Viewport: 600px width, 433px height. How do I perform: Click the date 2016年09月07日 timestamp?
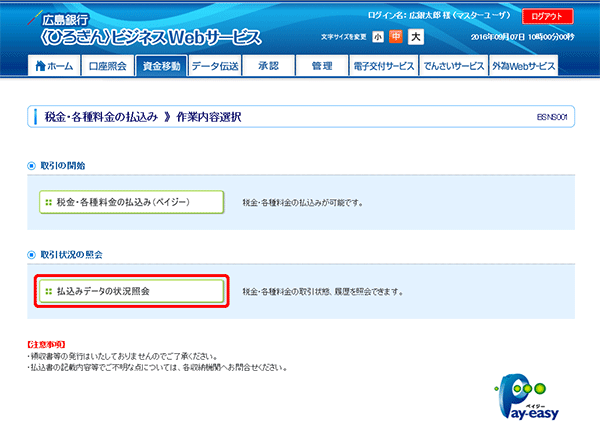click(x=522, y=37)
